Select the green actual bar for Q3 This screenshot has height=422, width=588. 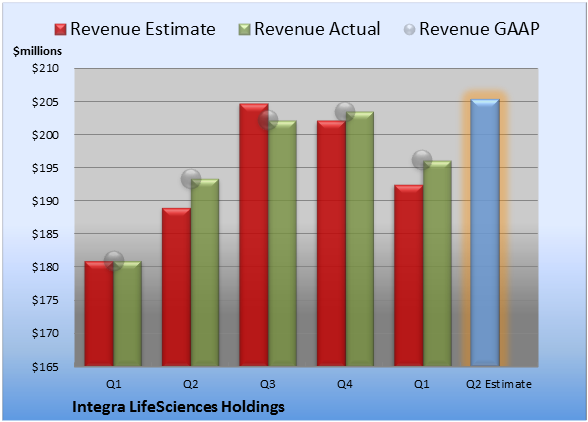[x=282, y=243]
